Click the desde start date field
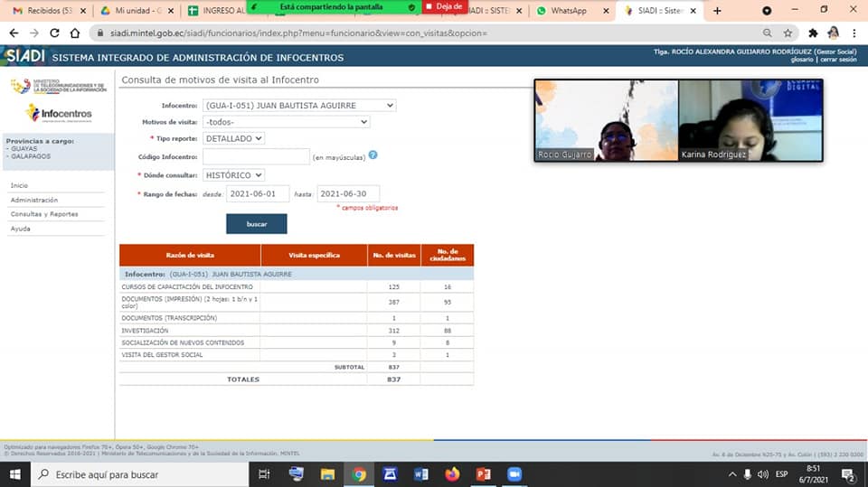868x487 pixels. point(258,193)
